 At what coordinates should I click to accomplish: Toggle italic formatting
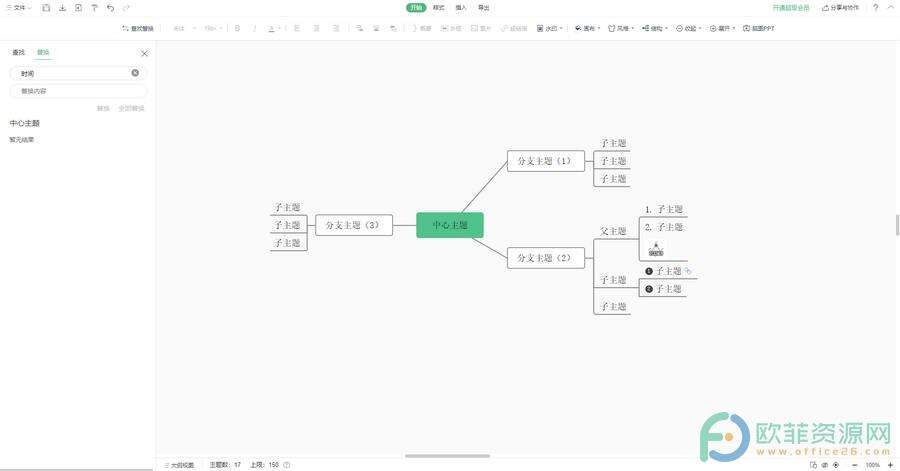coord(254,28)
